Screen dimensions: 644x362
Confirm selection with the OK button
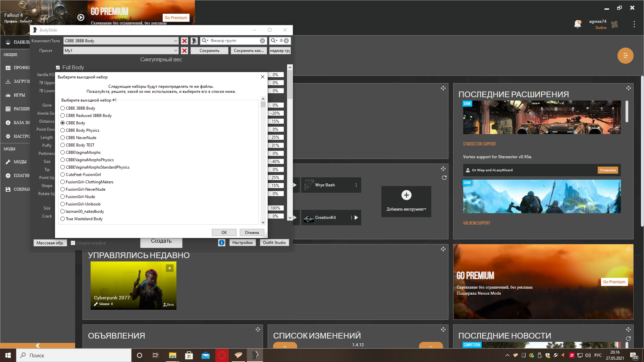224,232
